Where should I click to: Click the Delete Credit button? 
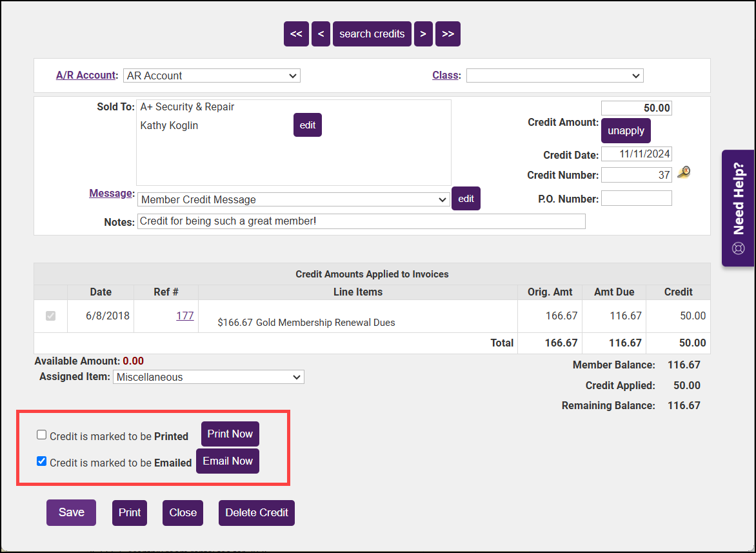tap(256, 513)
